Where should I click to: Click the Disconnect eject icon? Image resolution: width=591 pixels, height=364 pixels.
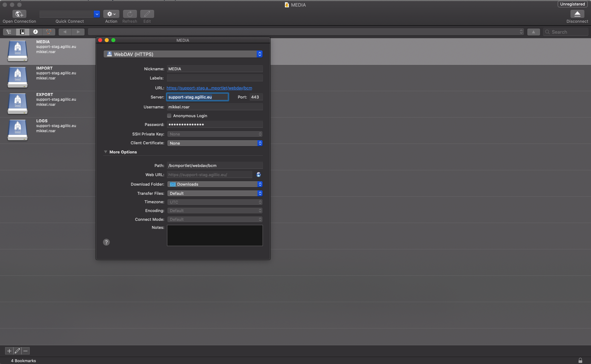(577, 14)
